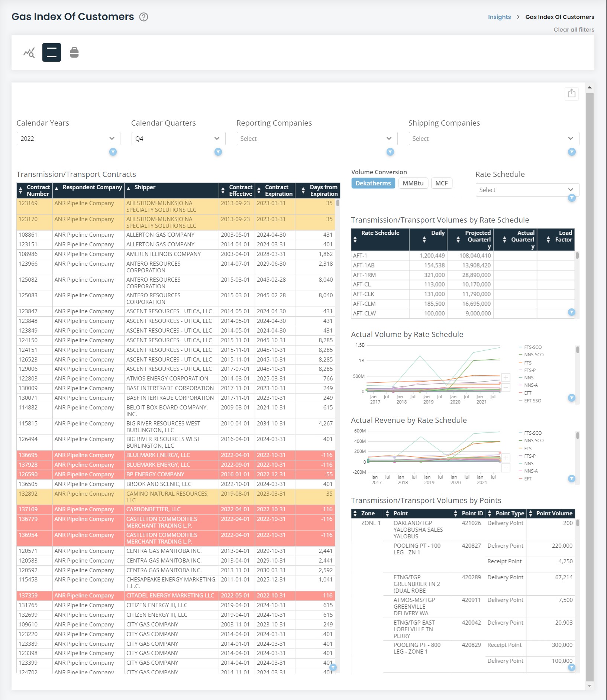Select AFT-1 rate schedule row

point(463,256)
